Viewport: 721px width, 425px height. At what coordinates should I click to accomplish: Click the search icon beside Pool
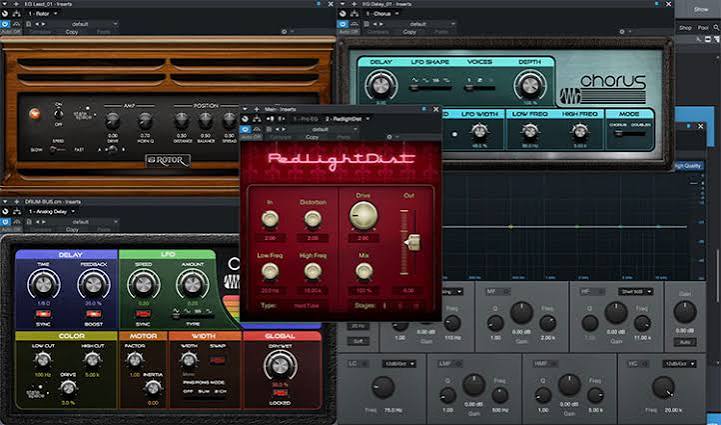[x=716, y=28]
